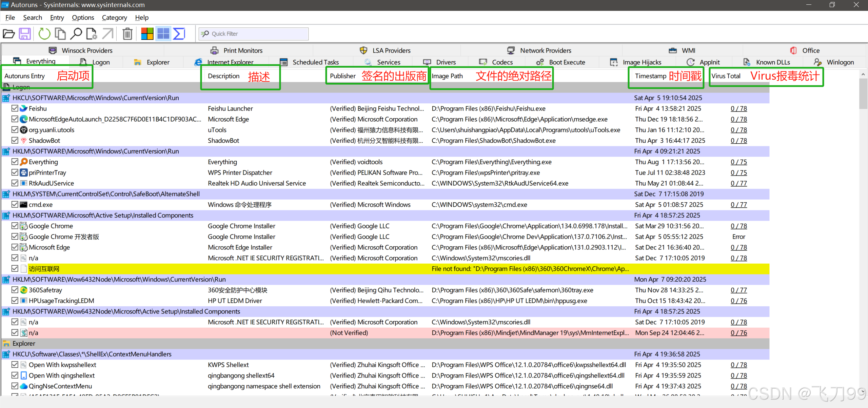Click the Jump to Entry arrow icon
868x408 pixels.
(108, 34)
